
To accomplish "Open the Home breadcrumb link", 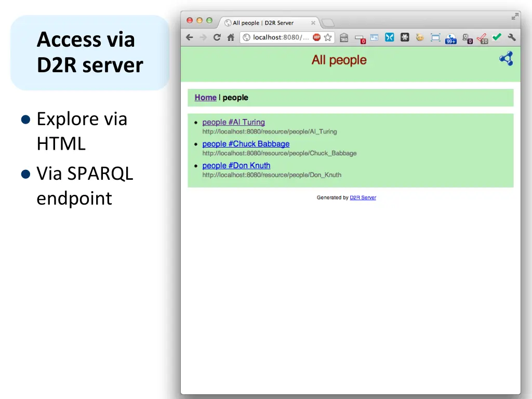I will (x=205, y=97).
